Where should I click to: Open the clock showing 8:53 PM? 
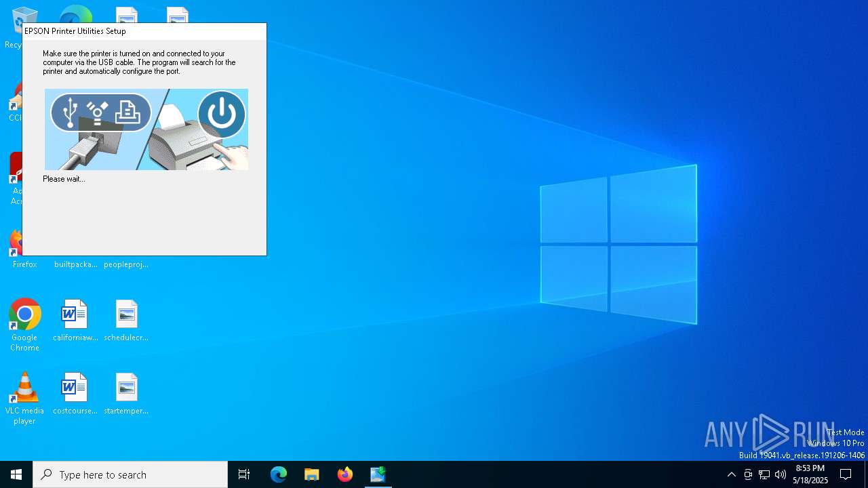pos(810,474)
